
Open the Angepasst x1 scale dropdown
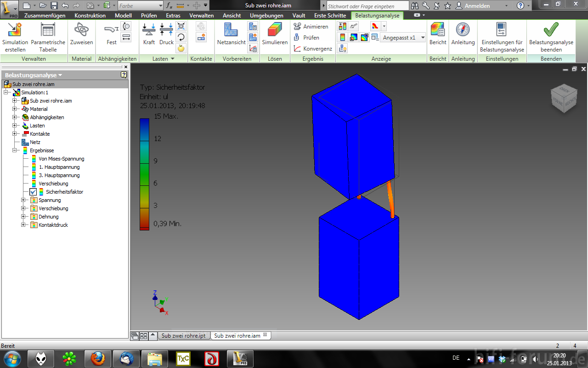tap(423, 38)
